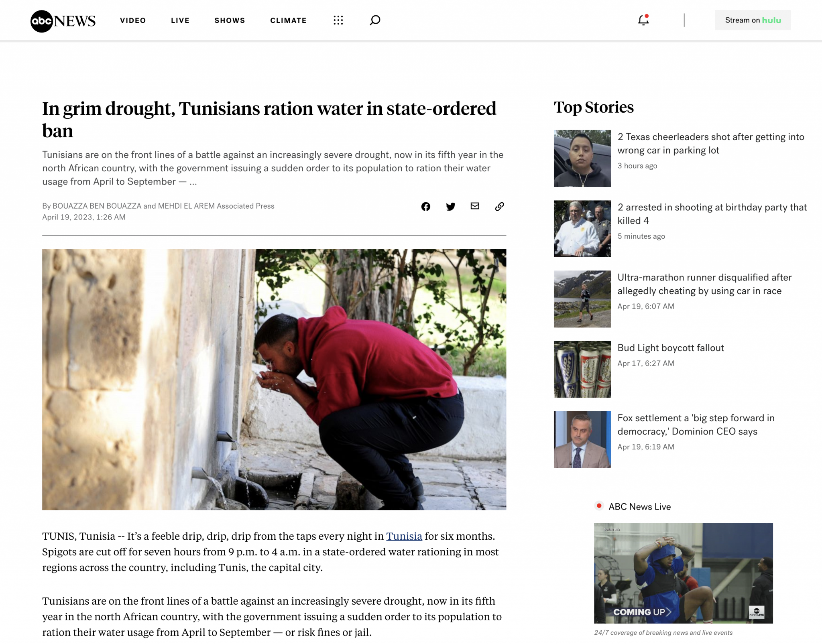Share article on Twitter
Viewport: 822px width, 644px height.
click(x=450, y=206)
